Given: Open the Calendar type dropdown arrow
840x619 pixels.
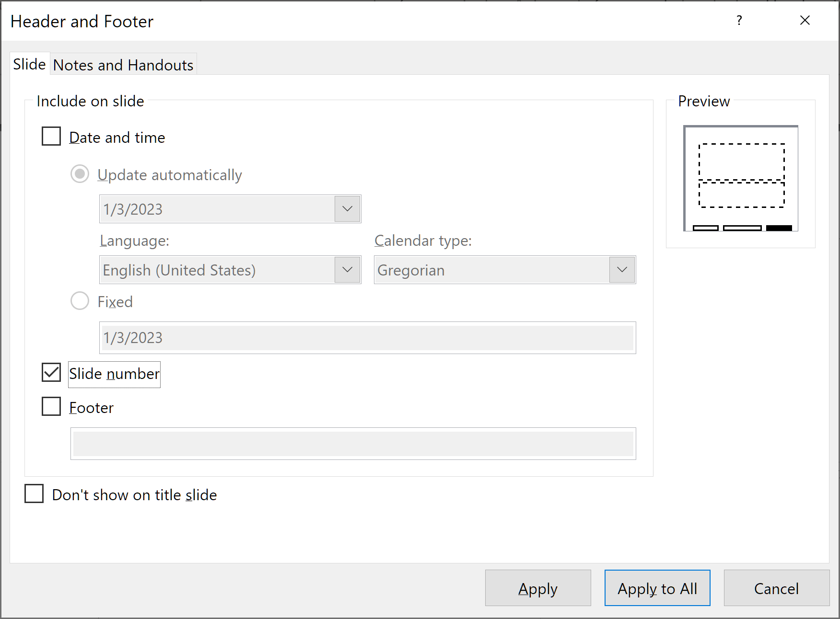Looking at the screenshot, I should [x=622, y=270].
